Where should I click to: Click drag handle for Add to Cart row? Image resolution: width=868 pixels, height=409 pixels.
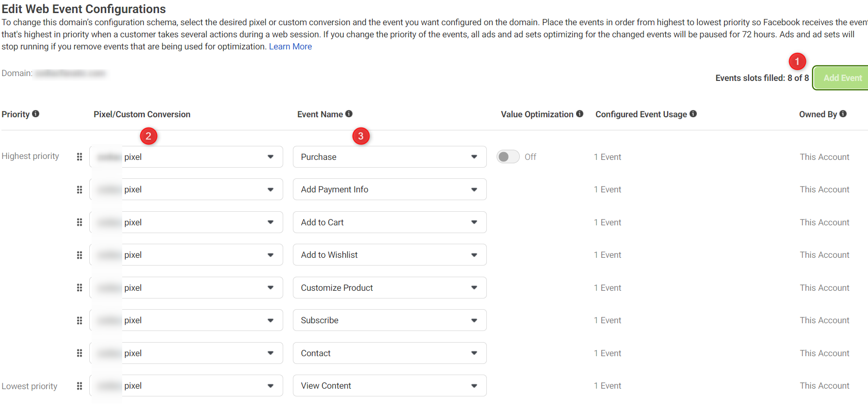coord(80,222)
